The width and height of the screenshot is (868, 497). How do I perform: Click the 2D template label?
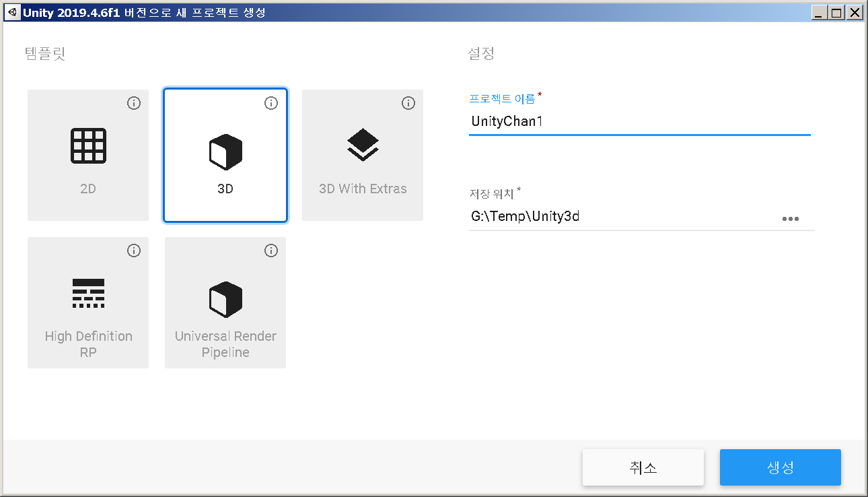[88, 189]
